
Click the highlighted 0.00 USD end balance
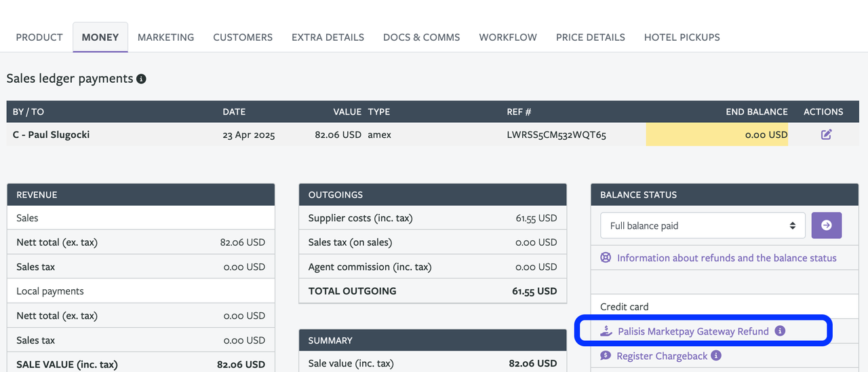pos(717,134)
